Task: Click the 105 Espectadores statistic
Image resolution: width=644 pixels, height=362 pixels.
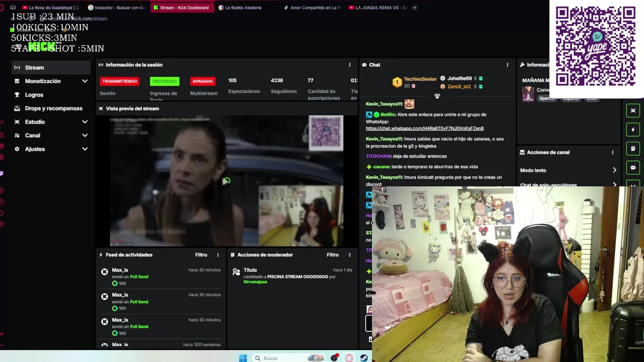Action: pyautogui.click(x=244, y=86)
